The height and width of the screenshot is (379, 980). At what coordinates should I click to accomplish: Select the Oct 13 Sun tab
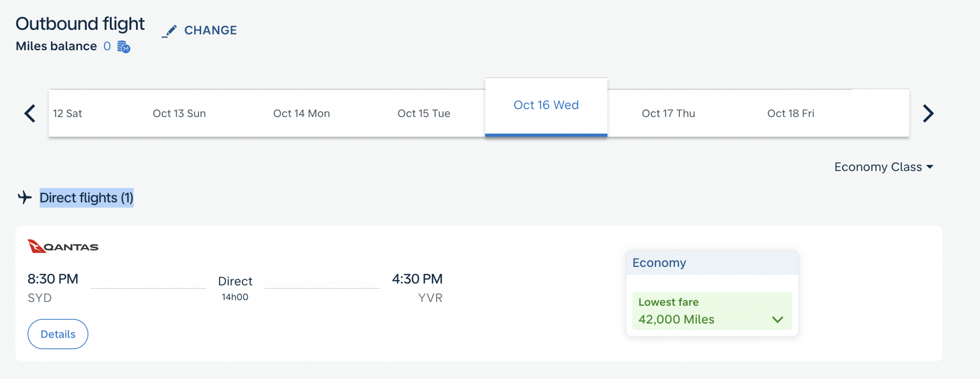tap(179, 113)
